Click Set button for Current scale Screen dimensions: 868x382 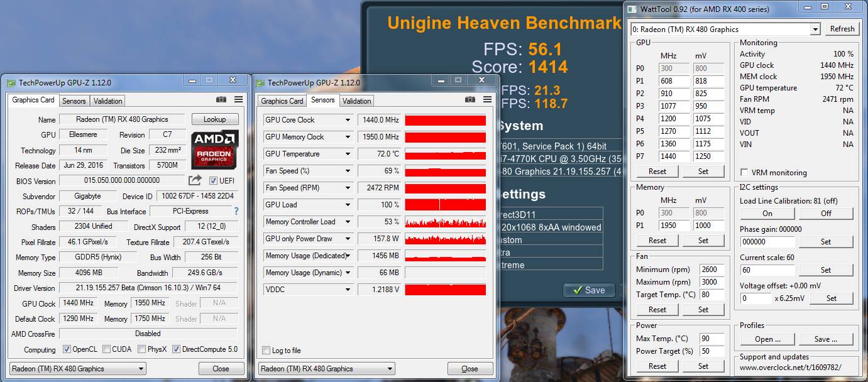click(826, 270)
